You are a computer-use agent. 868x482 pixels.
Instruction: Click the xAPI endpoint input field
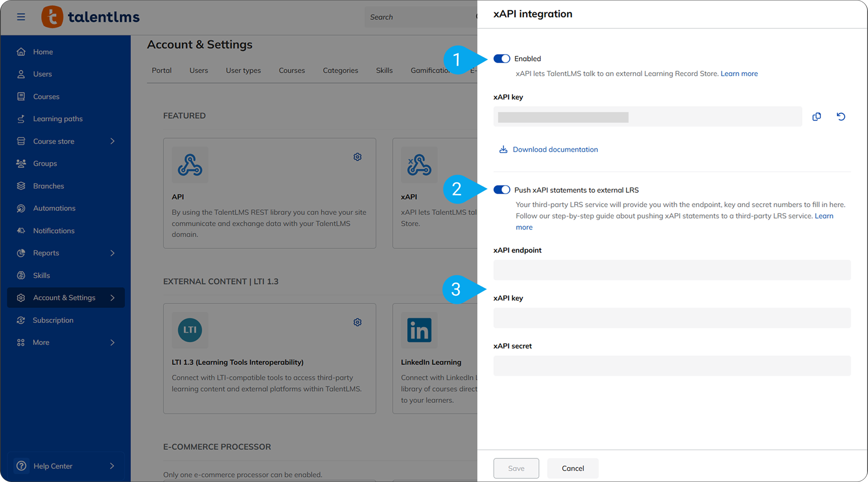pos(672,270)
